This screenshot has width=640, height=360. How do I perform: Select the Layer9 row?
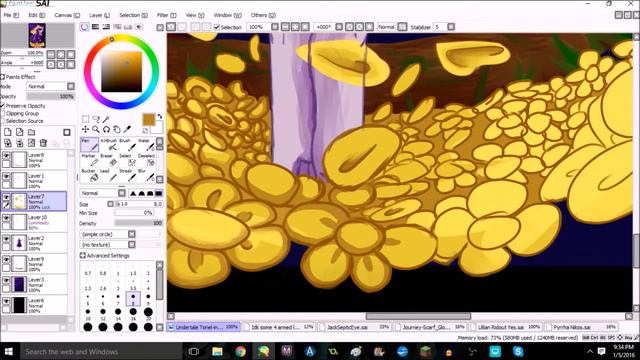34,264
